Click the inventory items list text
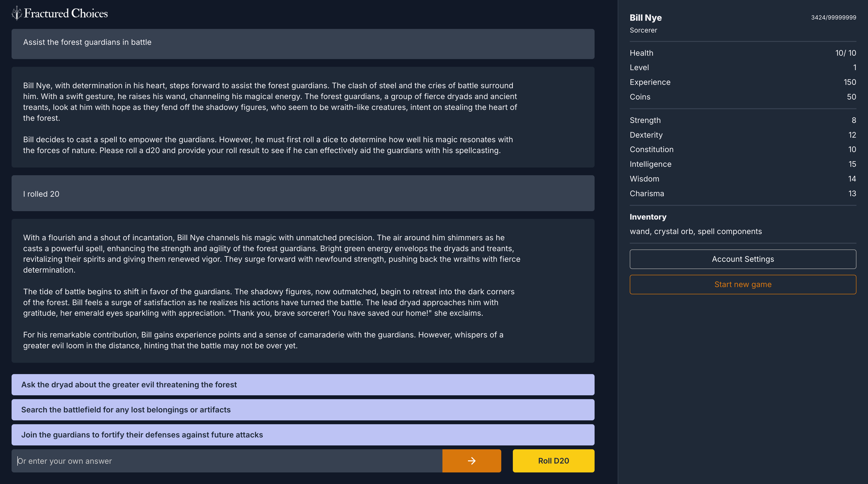This screenshot has height=484, width=868. tap(695, 231)
